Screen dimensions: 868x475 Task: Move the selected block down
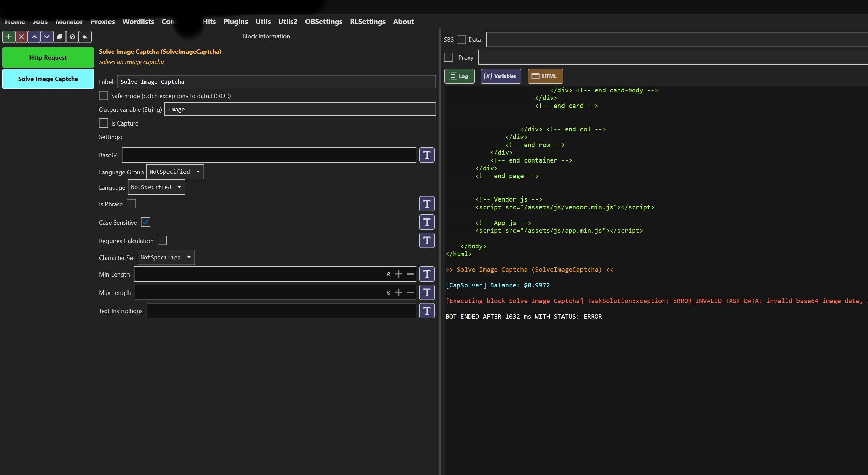click(x=47, y=37)
